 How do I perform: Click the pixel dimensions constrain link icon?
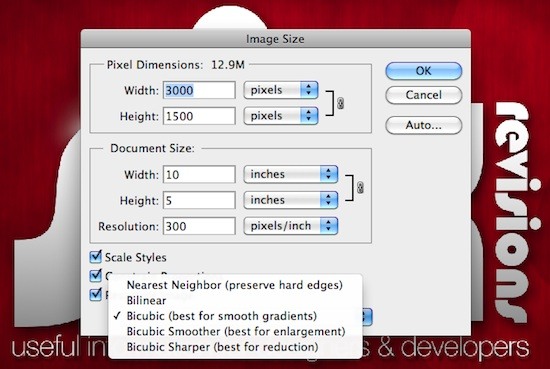point(340,103)
